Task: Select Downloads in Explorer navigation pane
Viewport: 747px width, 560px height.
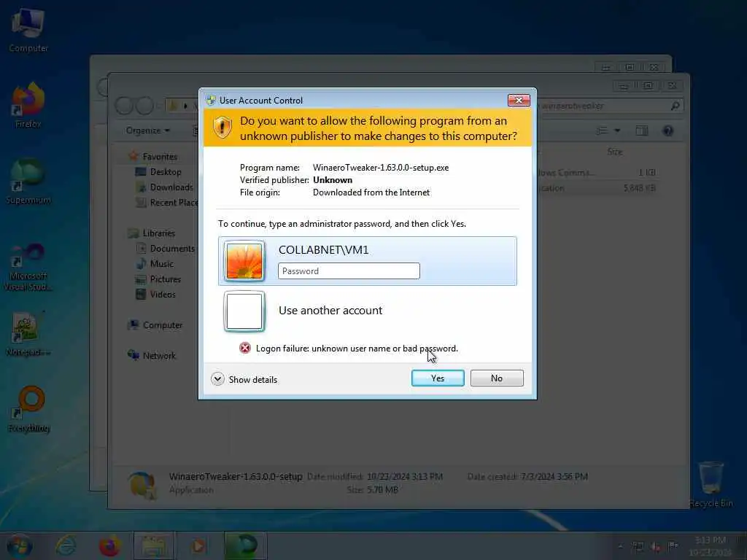Action: [171, 187]
